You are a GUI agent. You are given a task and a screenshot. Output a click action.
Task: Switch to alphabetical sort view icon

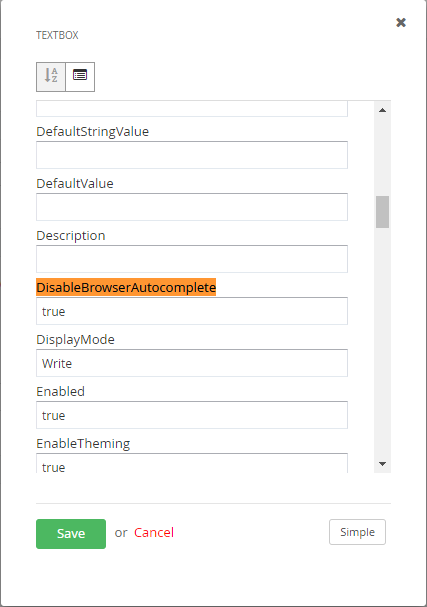pos(51,77)
